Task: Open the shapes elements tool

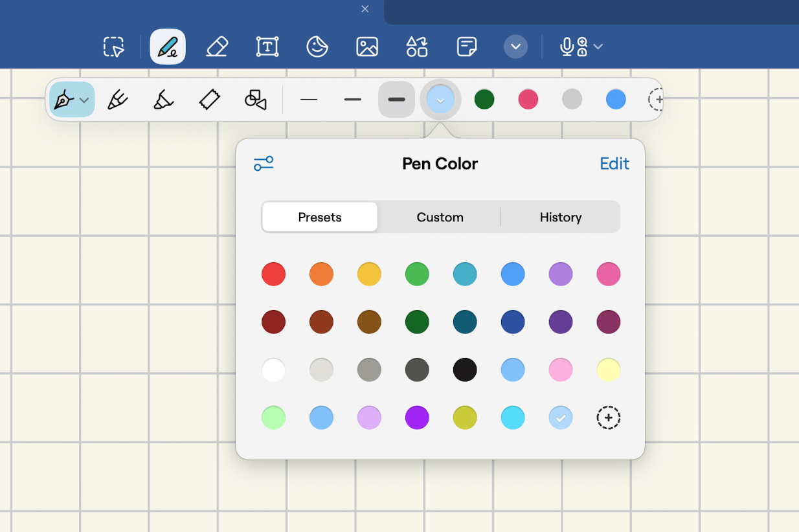Action: point(417,47)
